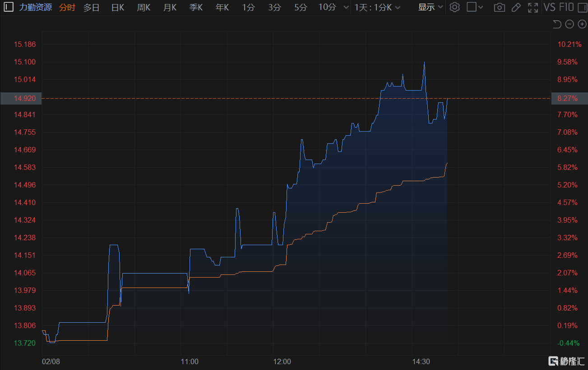Click the layout square box
This screenshot has height=370, width=588.
pos(472,7)
